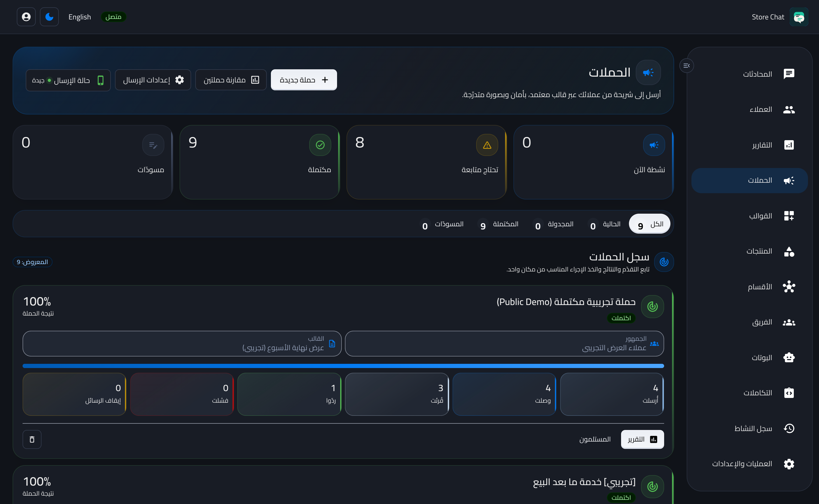This screenshot has width=819, height=504.
Task: Open مقارنة حملتين compare button
Action: point(231,80)
